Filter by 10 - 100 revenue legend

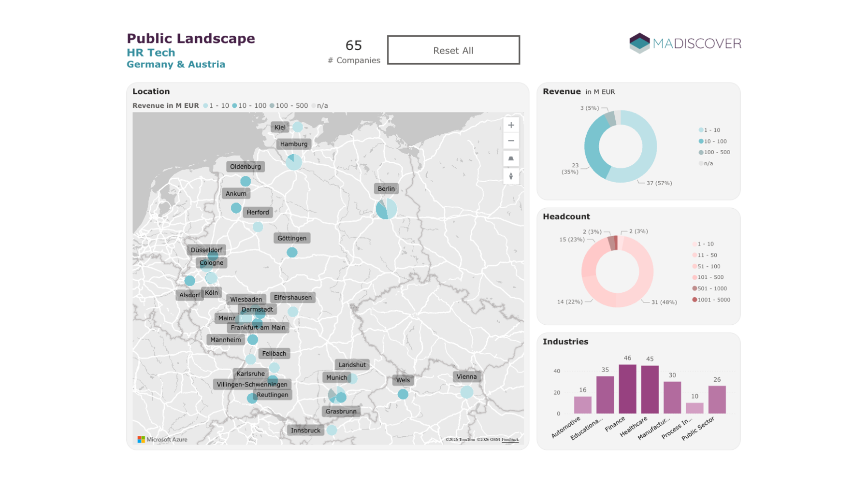[x=714, y=141]
